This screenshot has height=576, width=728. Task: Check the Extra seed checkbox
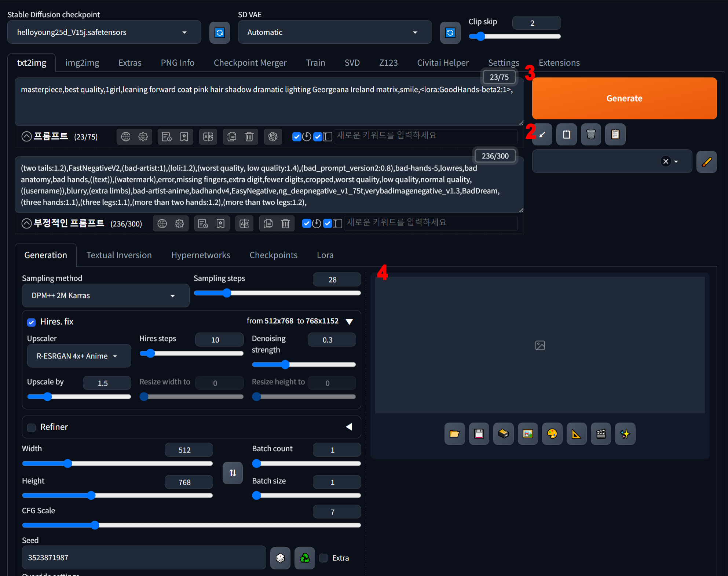[323, 558]
